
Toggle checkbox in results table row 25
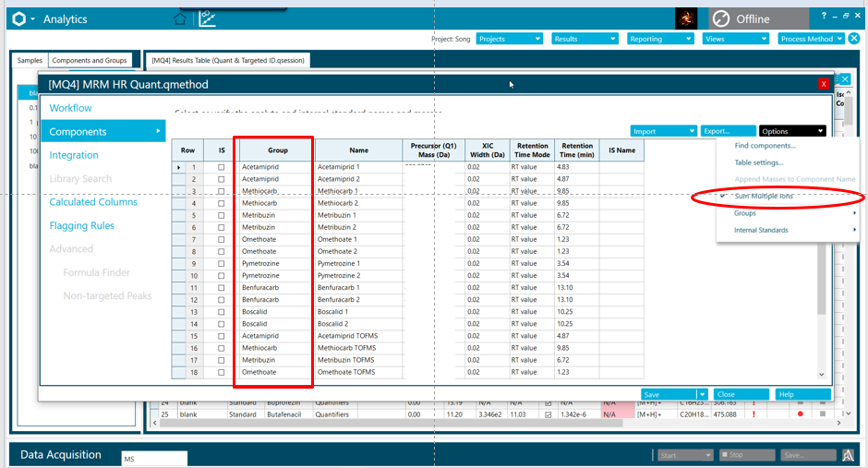click(548, 414)
